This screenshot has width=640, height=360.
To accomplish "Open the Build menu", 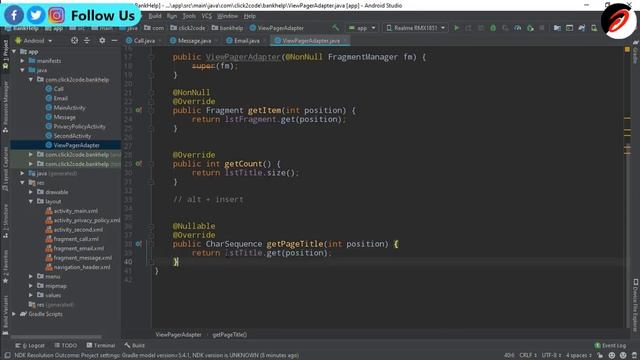I will point(155,16).
